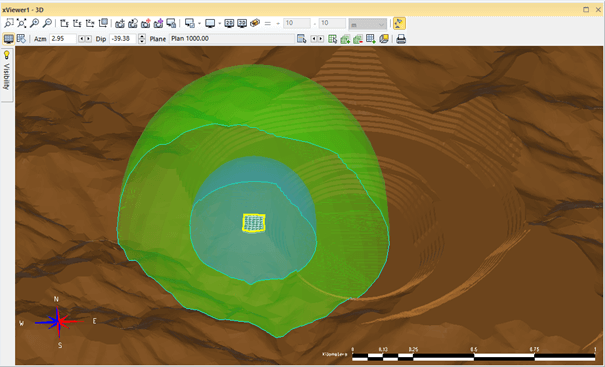
Task: Click the yellow grid block in the pit
Action: (254, 223)
